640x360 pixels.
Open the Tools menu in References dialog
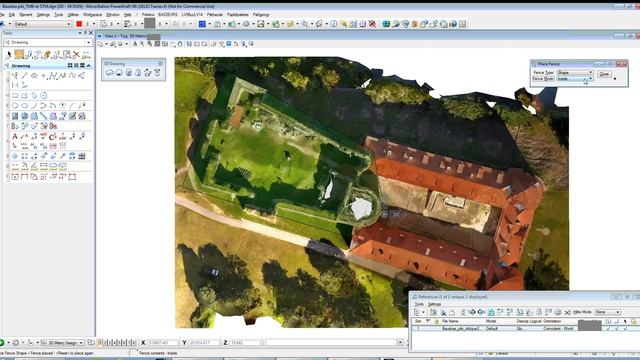click(419, 304)
